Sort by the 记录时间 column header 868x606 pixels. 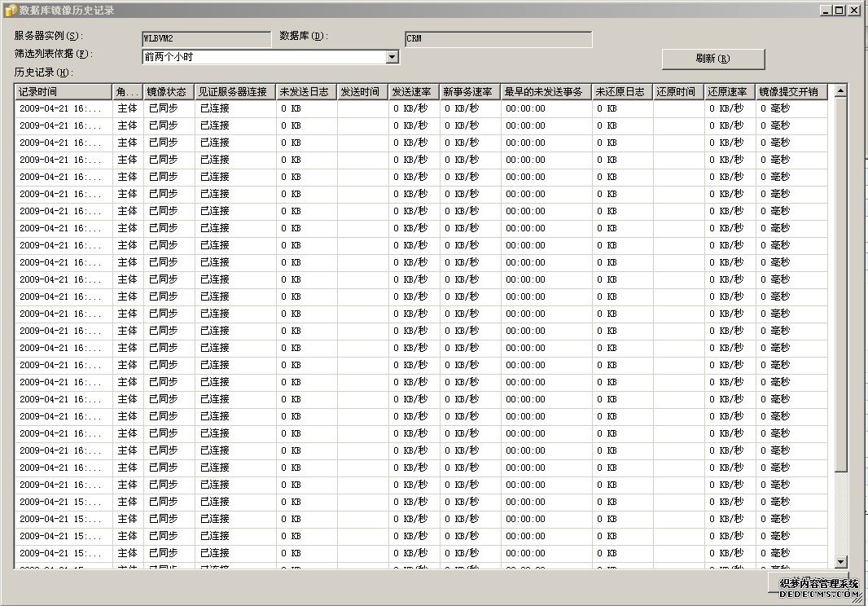click(64, 92)
